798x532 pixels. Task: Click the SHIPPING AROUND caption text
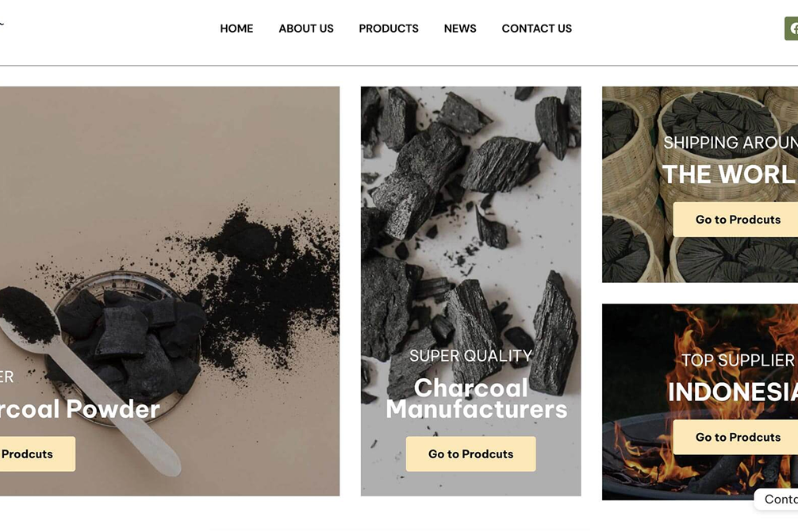click(731, 143)
